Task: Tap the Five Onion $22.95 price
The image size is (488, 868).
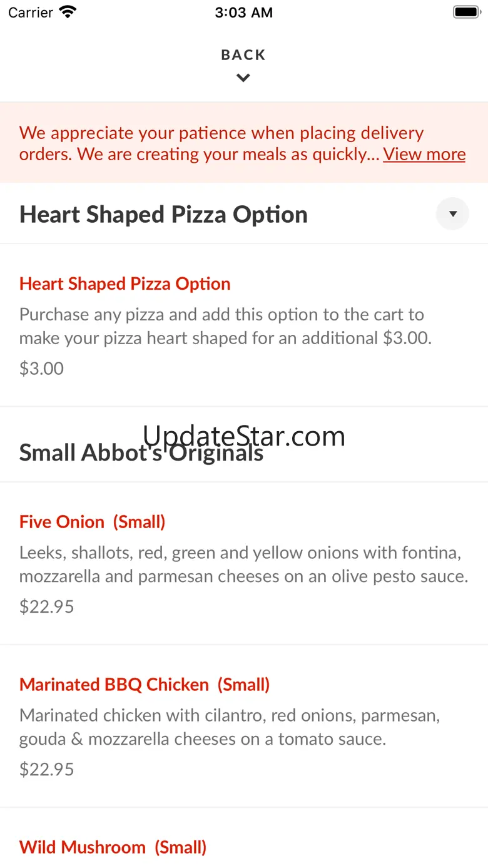Action: tap(47, 606)
